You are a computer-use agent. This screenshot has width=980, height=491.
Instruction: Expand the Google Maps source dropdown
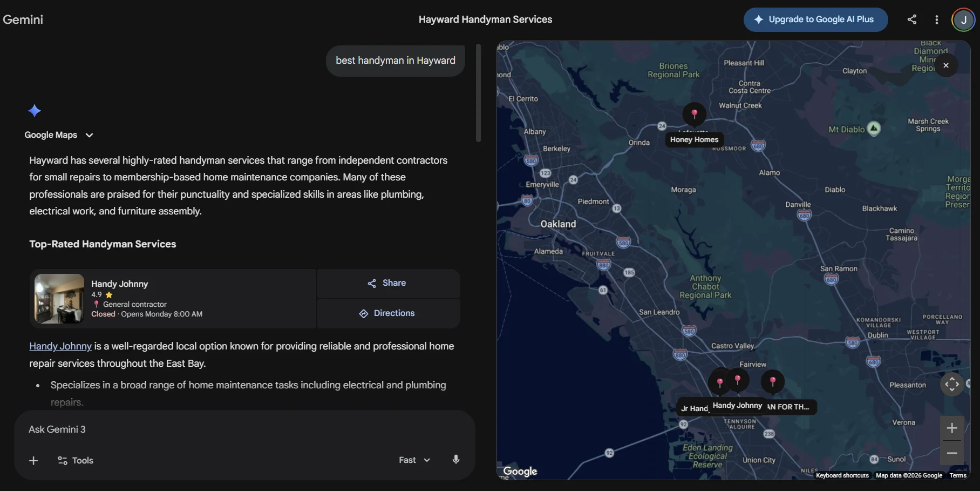tap(89, 135)
